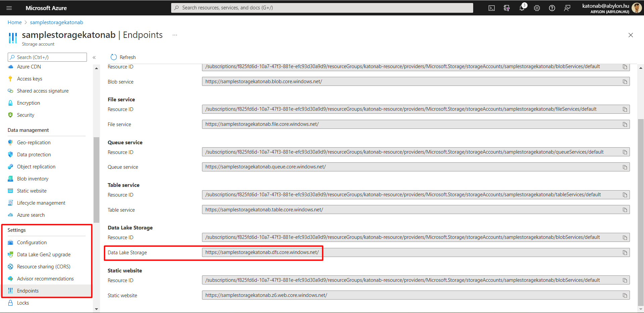
Task: Copy the Table service Resource ID
Action: tap(625, 195)
